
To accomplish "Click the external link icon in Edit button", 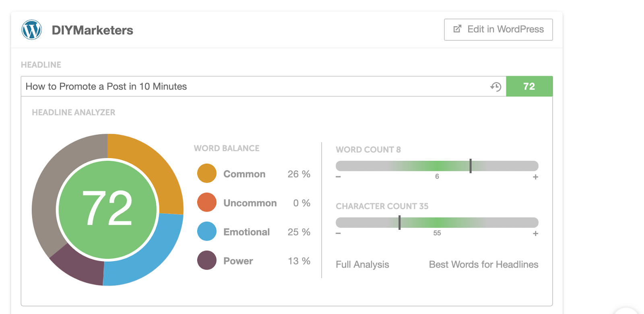I will coord(457,29).
